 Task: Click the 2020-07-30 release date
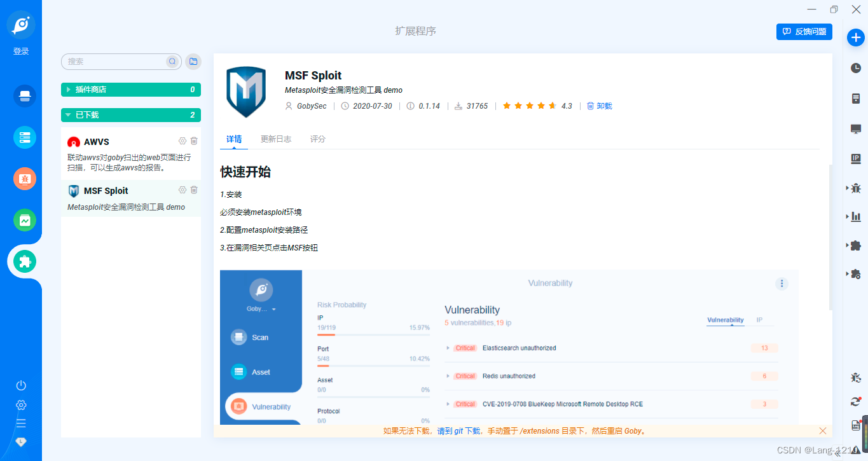point(372,106)
